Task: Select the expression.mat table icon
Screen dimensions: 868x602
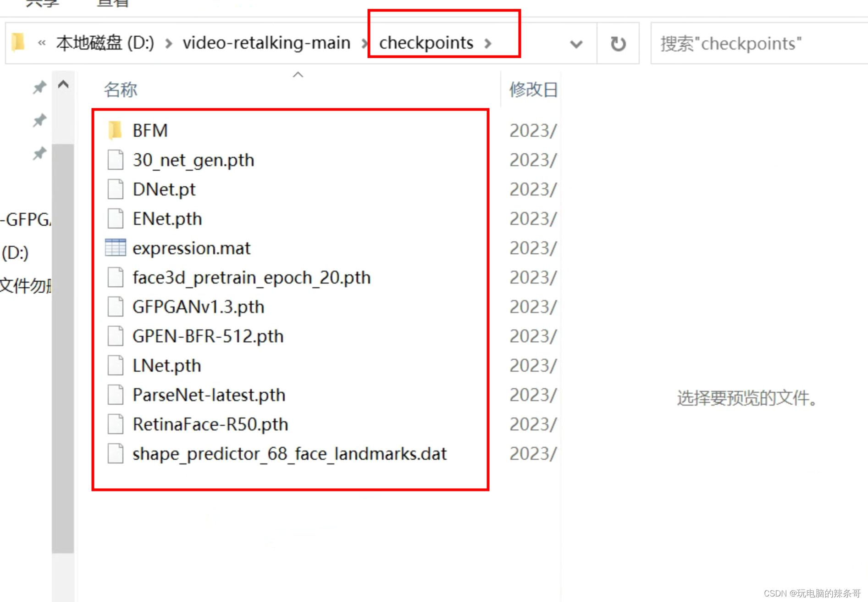Action: (x=115, y=248)
